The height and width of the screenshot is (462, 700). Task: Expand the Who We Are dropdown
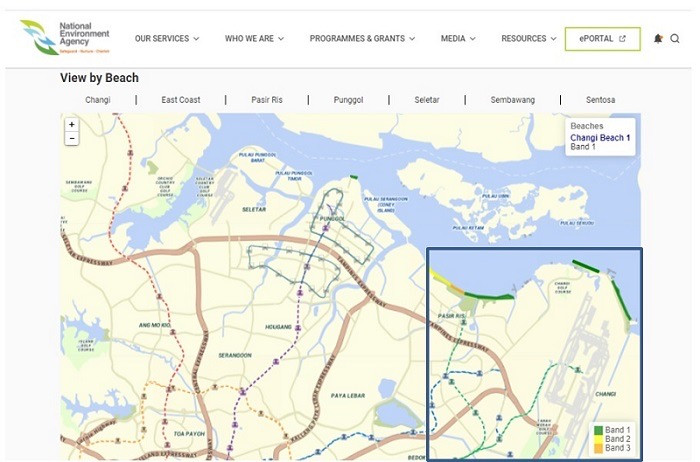point(254,39)
